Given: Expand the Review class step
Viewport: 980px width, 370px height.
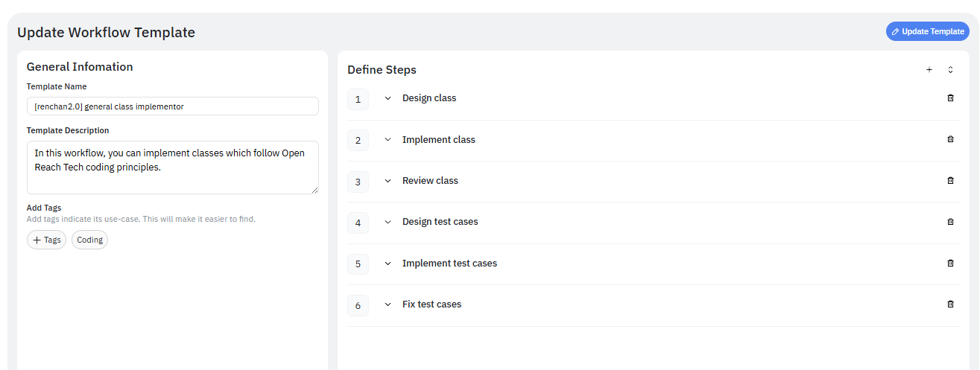Looking at the screenshot, I should tap(388, 181).
